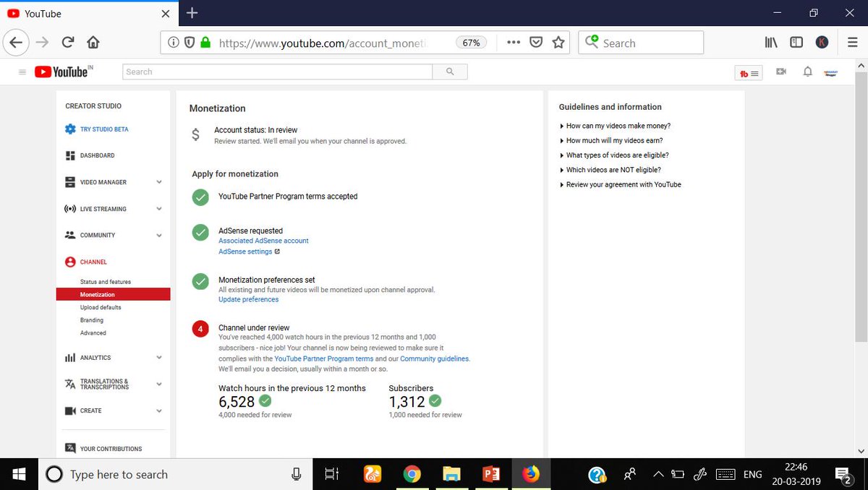Viewport: 868px width, 490px height.
Task: Go to the browser home page
Action: 93,43
